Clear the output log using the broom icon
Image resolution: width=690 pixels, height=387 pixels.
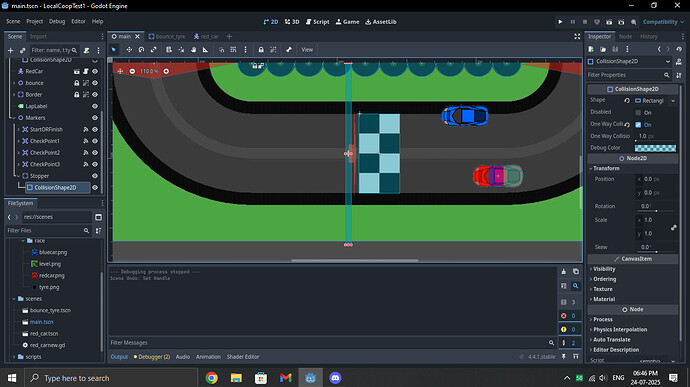coord(564,272)
